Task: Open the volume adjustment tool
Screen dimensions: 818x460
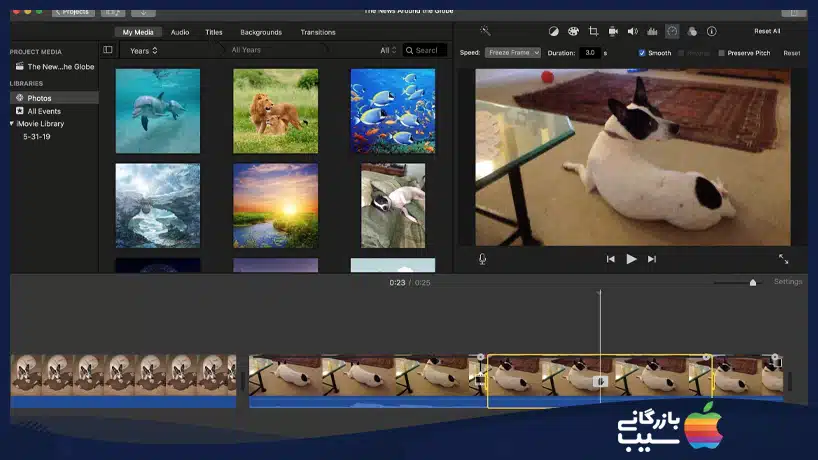Action: tap(633, 32)
